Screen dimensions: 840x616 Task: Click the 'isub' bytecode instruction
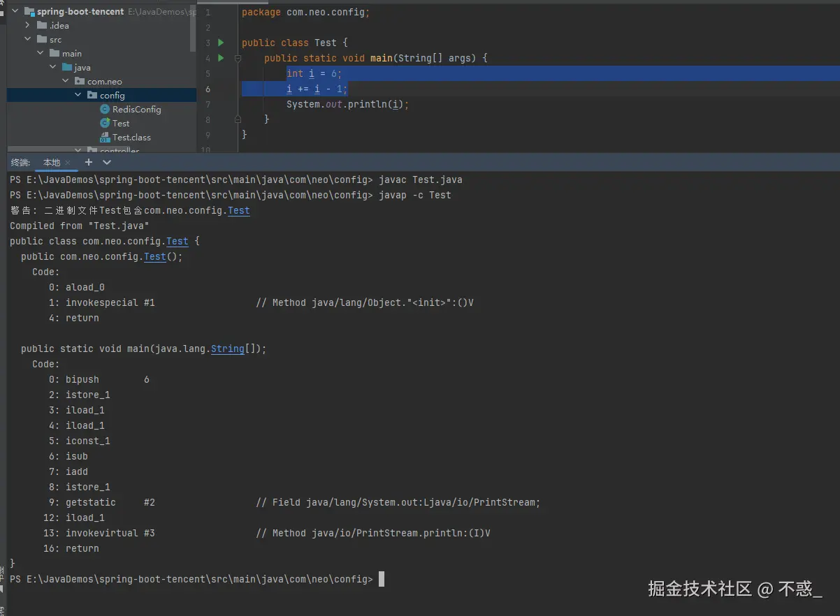point(77,456)
